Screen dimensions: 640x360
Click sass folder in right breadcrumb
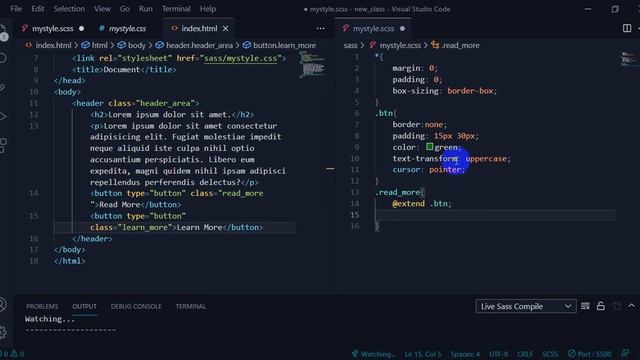[x=350, y=45]
